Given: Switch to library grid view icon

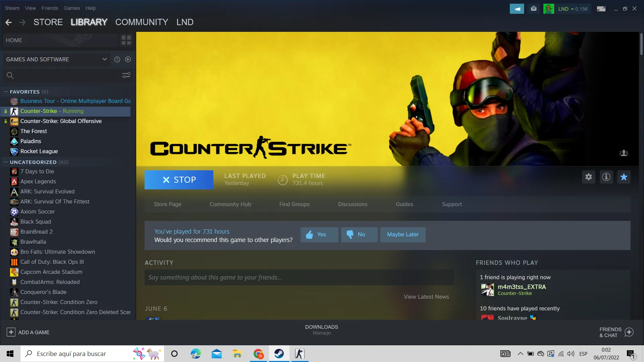Looking at the screenshot, I should coord(126,40).
